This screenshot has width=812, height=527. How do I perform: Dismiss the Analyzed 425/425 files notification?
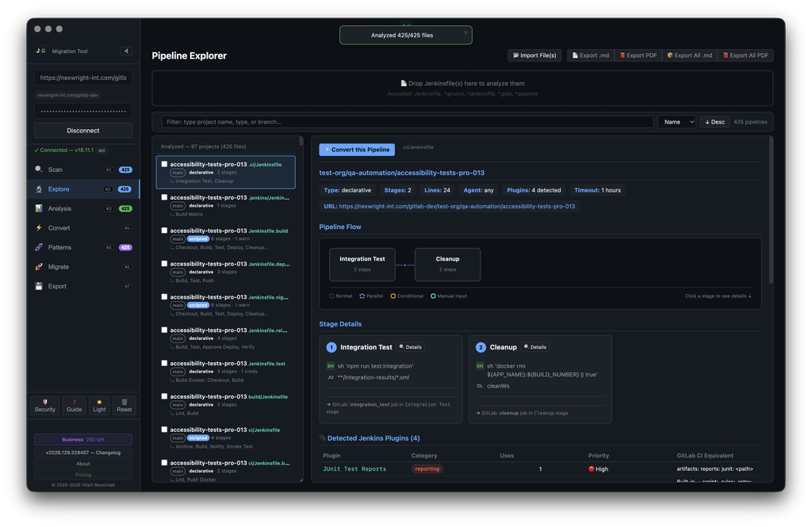[x=465, y=32]
